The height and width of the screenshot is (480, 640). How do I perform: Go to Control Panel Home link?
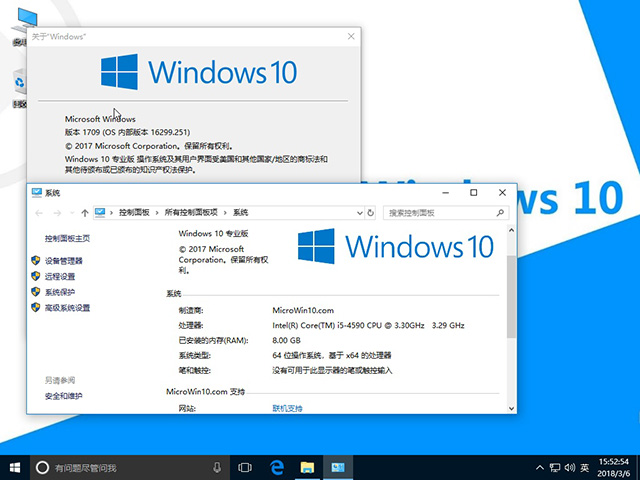pos(67,238)
